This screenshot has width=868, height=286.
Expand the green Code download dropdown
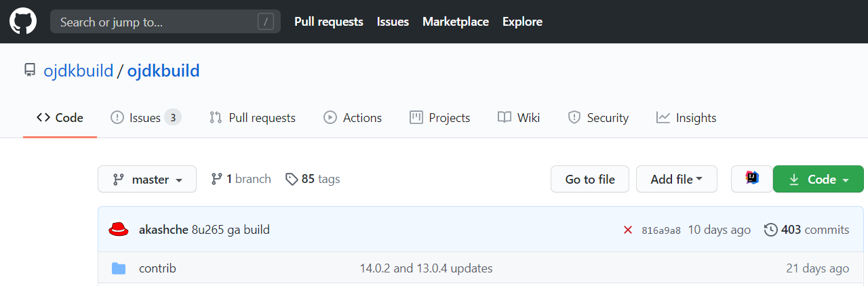click(818, 179)
